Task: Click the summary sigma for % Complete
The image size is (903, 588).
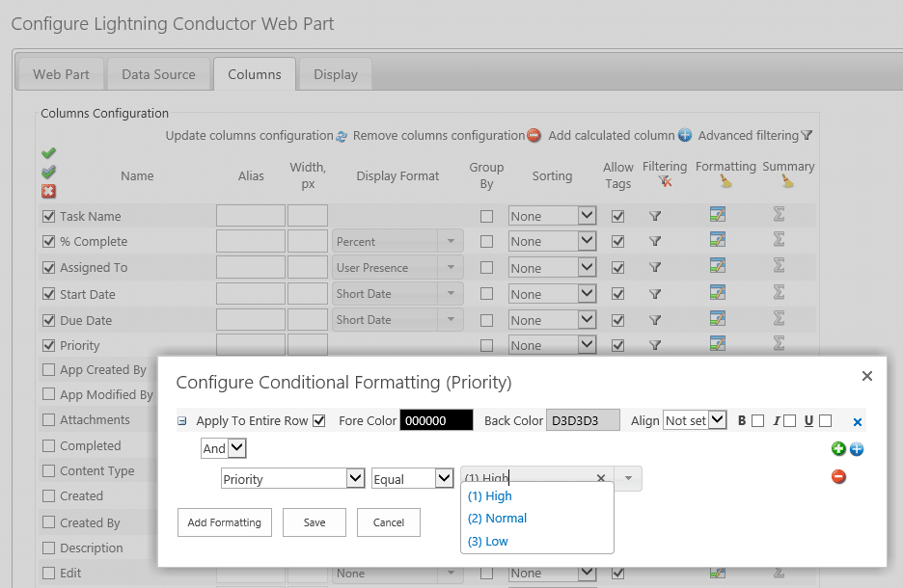Action: 779,239
